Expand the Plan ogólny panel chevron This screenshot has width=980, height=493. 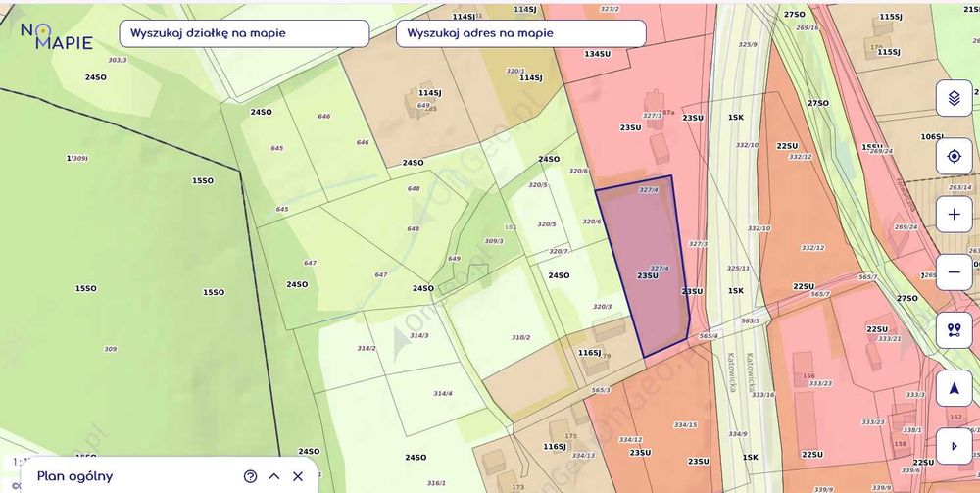[x=273, y=476]
